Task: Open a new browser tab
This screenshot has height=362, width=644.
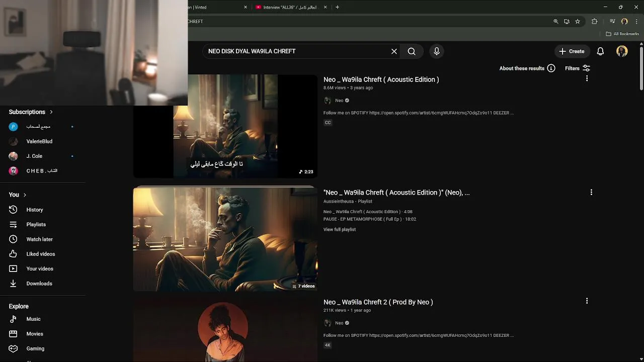Action: click(x=337, y=7)
